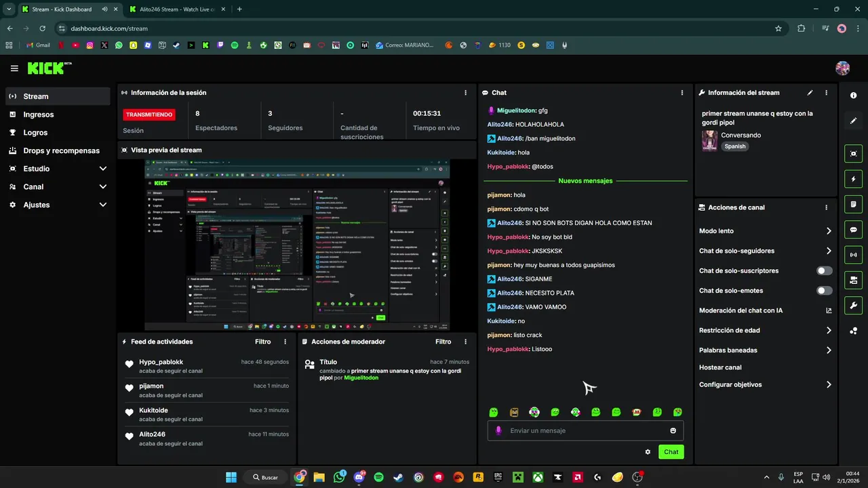The width and height of the screenshot is (868, 488).
Task: Click the Enviar un mensaje input field
Action: [585, 430]
